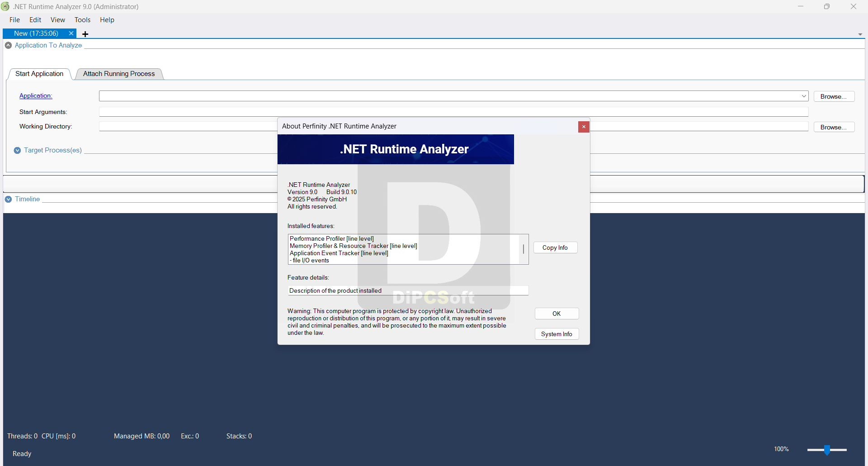The width and height of the screenshot is (868, 466).
Task: Switch to Start Application tab
Action: click(39, 74)
